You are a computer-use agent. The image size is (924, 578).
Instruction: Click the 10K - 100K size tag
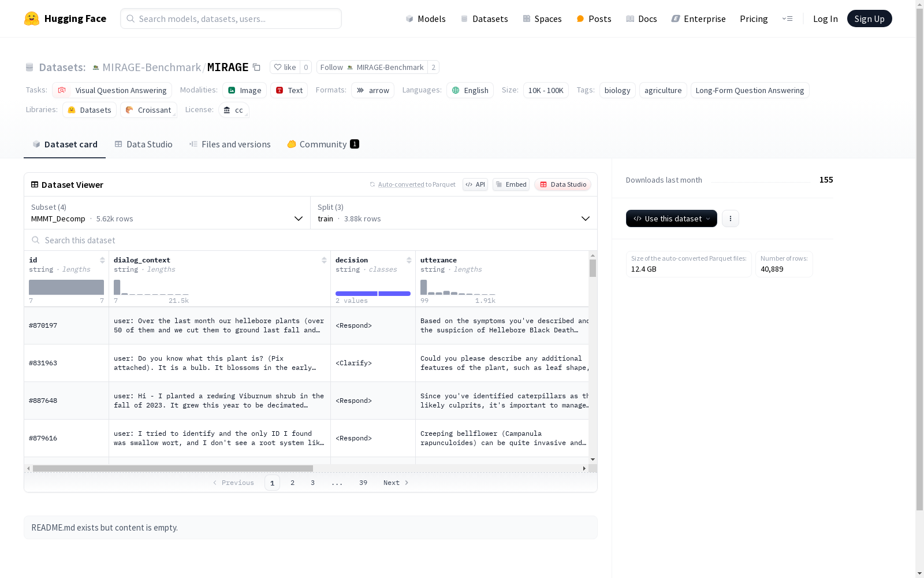point(546,90)
